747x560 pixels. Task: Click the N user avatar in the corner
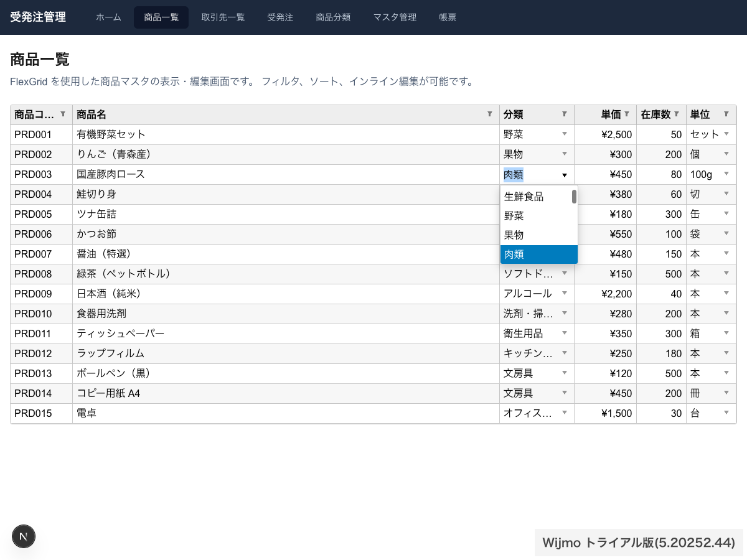coord(23,536)
